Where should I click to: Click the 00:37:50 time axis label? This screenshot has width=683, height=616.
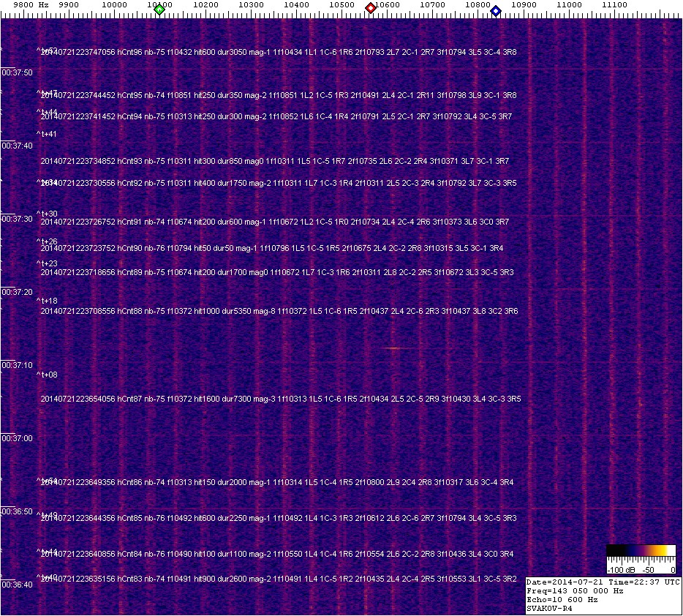[17, 73]
